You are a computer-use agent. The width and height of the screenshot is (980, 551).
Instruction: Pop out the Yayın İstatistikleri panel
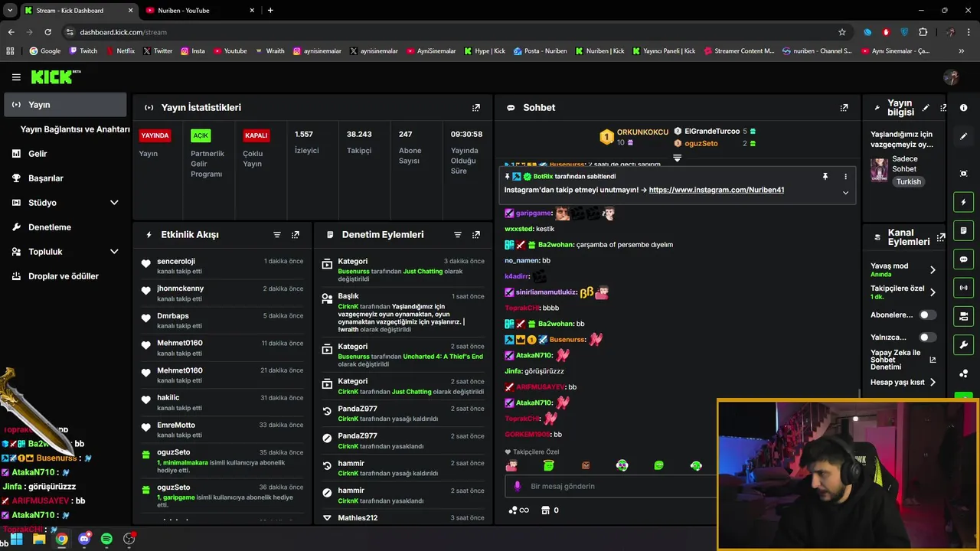click(x=476, y=108)
